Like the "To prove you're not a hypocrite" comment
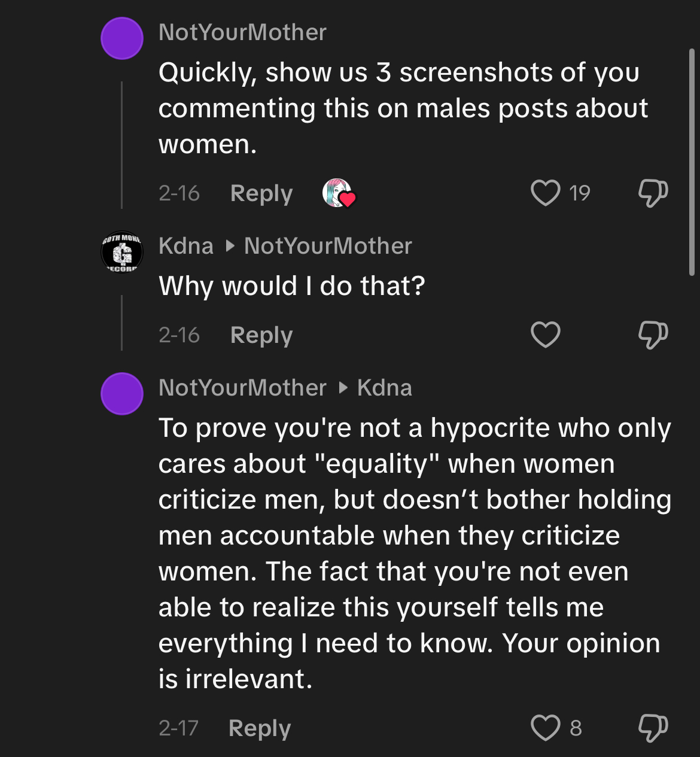The height and width of the screenshot is (757, 700). coord(546,728)
